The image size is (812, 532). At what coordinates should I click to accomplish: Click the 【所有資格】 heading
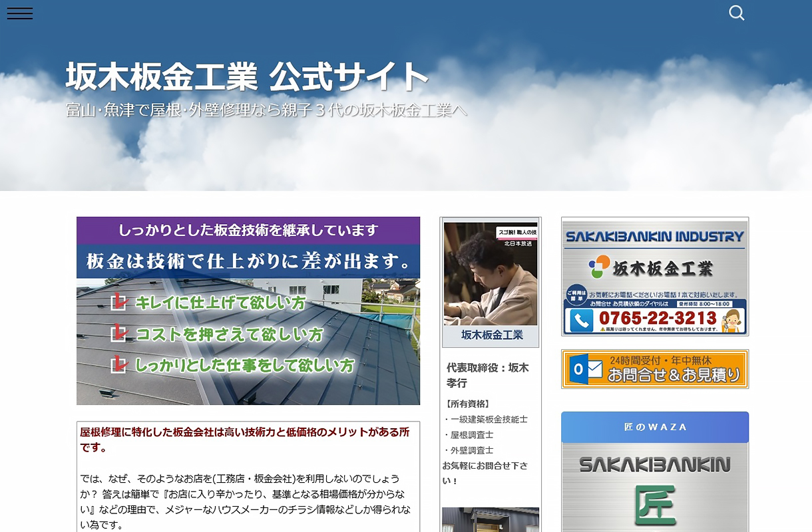(468, 404)
